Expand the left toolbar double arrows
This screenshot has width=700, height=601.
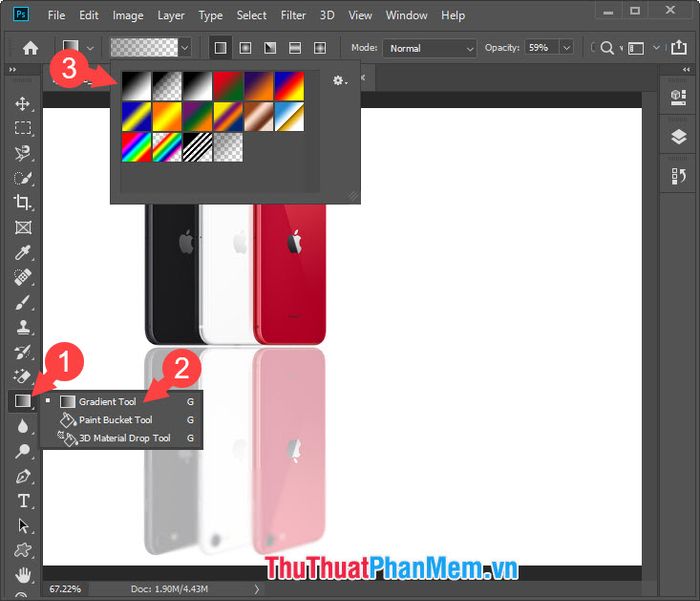click(x=12, y=70)
